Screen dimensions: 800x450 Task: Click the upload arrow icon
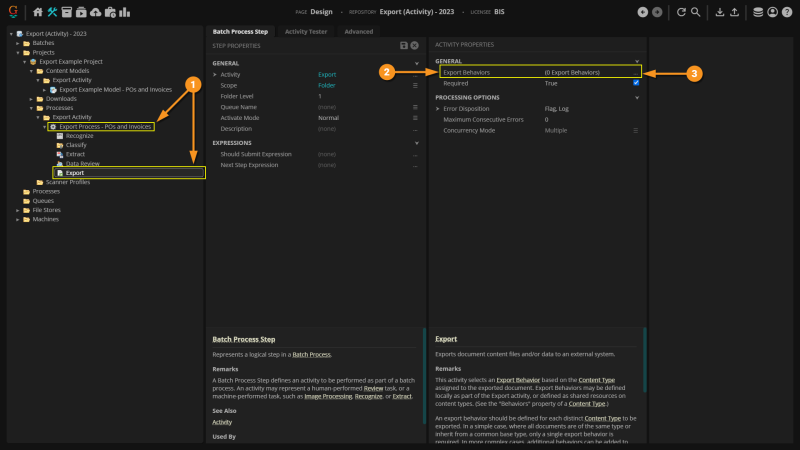coord(735,12)
